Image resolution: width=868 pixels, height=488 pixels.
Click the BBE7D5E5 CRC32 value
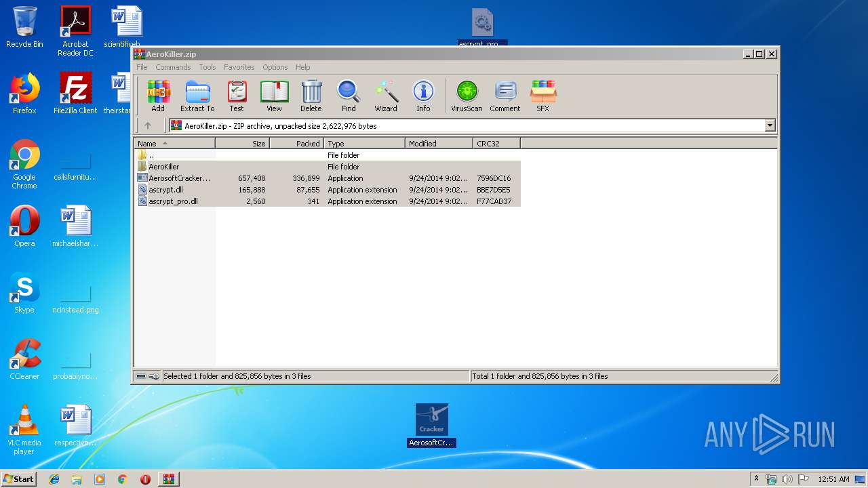click(x=494, y=190)
